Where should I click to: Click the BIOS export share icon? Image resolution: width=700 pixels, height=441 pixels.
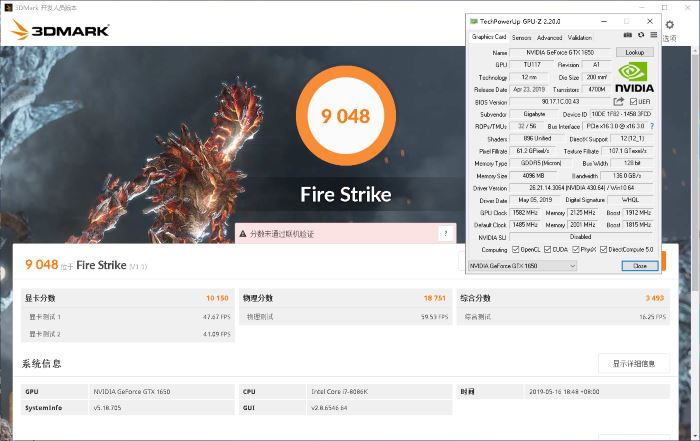[x=619, y=101]
